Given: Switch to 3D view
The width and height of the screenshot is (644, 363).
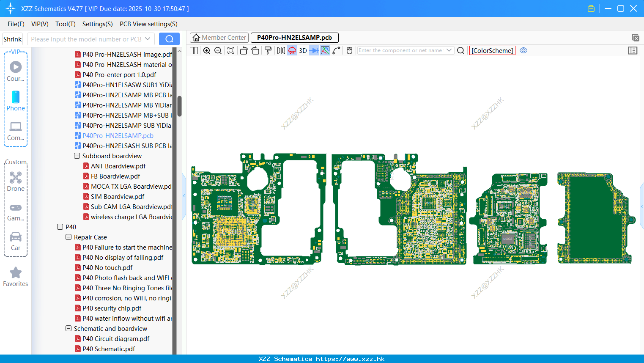Looking at the screenshot, I should 303,50.
